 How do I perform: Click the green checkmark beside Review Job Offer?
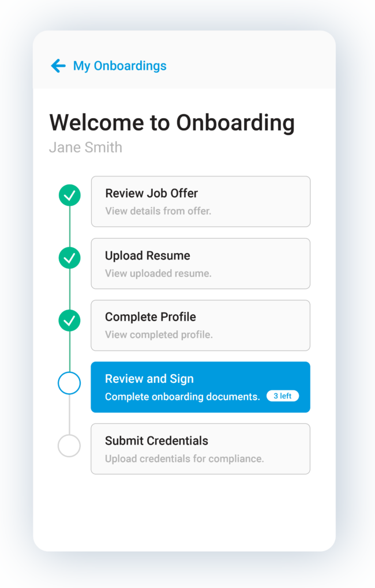pyautogui.click(x=69, y=195)
